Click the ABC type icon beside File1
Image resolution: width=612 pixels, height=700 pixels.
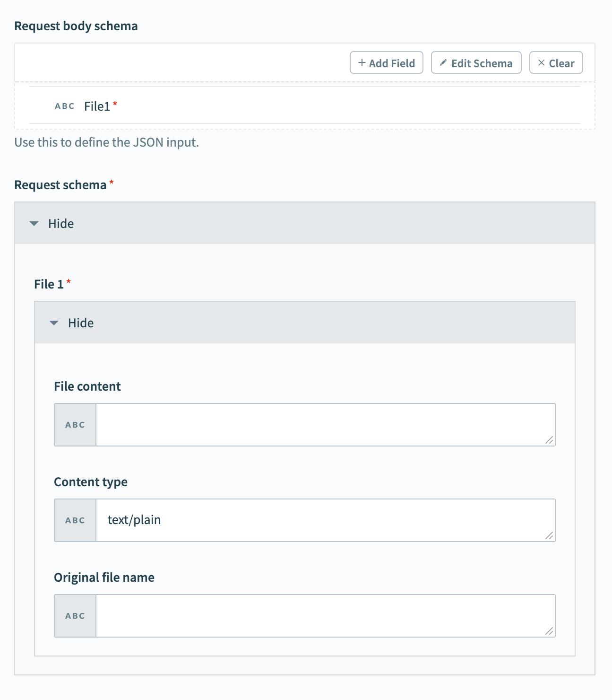pyautogui.click(x=65, y=106)
